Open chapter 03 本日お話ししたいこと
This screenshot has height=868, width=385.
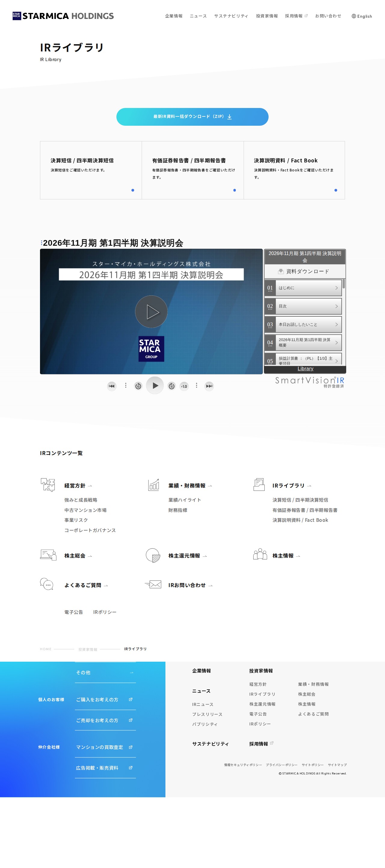point(303,325)
